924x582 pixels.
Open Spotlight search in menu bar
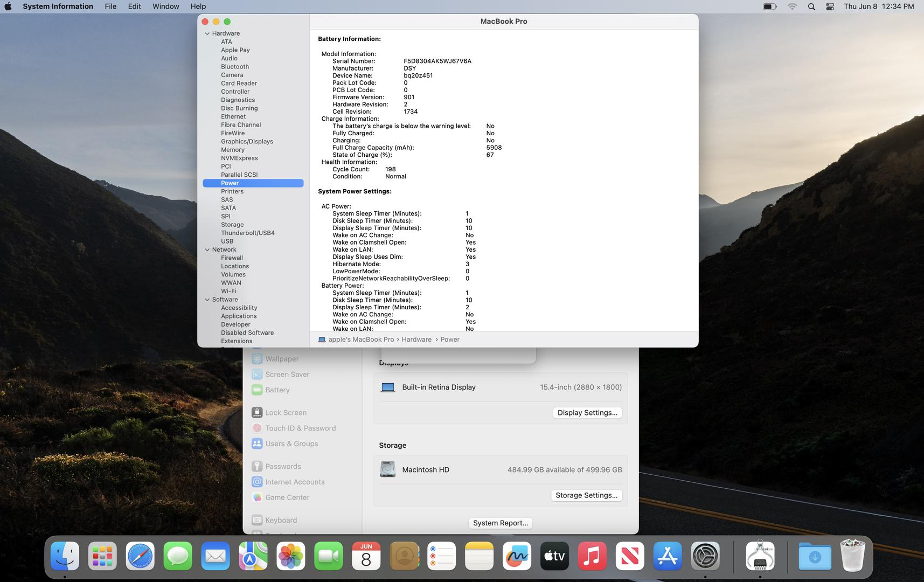click(x=811, y=6)
